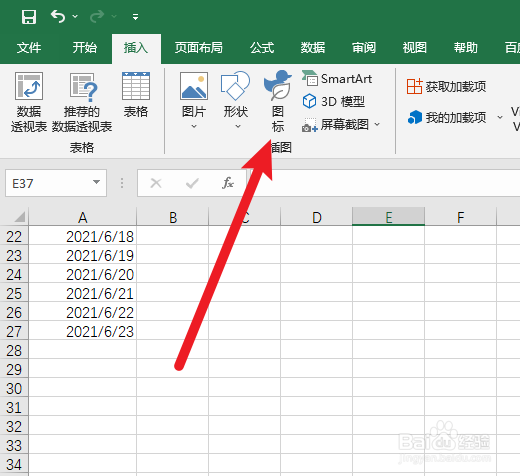The height and width of the screenshot is (476, 520).
Task: Insert a 3D 模型
Action: tap(333, 102)
